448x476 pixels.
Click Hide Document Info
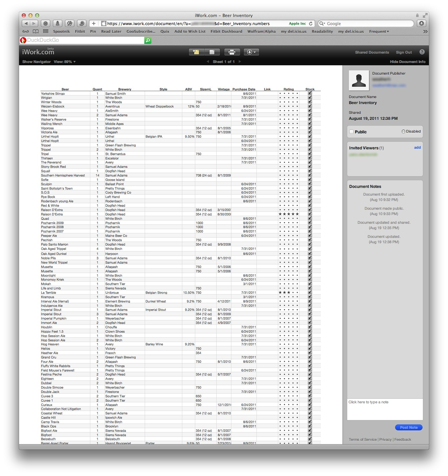pos(407,62)
